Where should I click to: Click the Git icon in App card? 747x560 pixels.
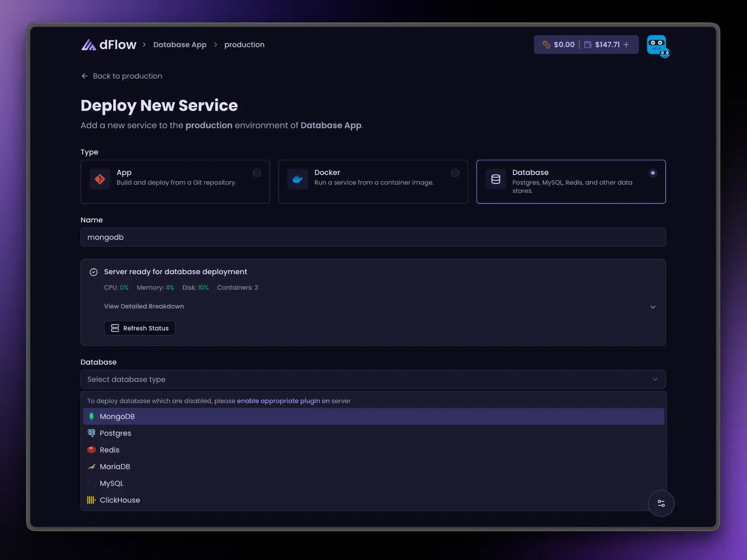point(100,179)
